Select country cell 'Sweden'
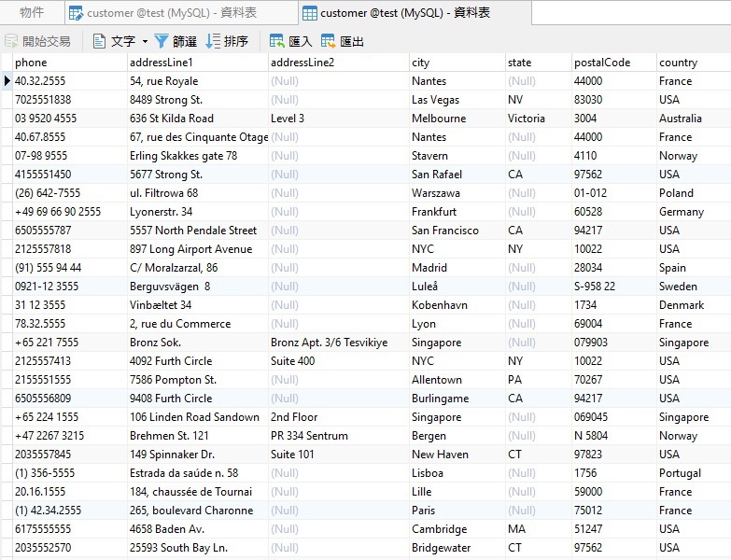The width and height of the screenshot is (731, 560). click(x=694, y=286)
